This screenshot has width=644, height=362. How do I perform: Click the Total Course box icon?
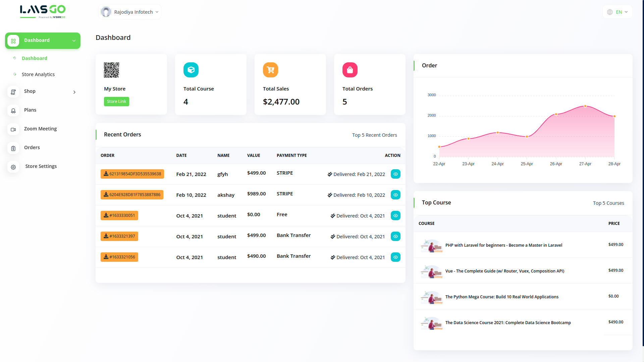pos(191,70)
